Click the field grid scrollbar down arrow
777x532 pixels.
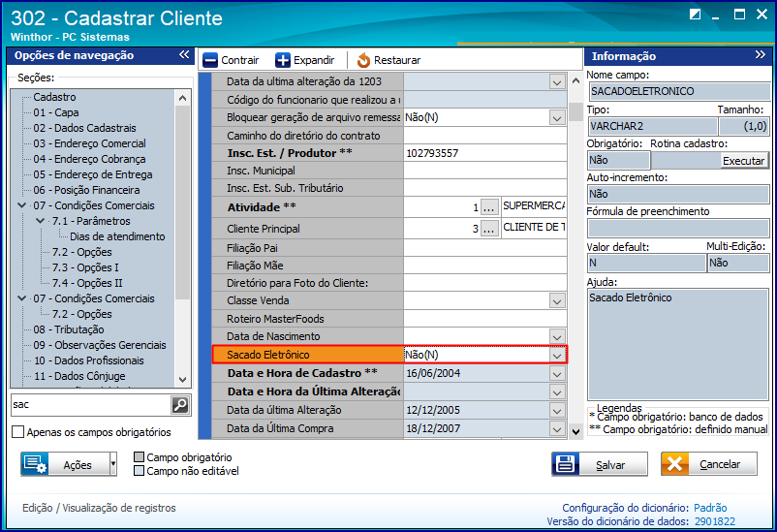point(575,432)
